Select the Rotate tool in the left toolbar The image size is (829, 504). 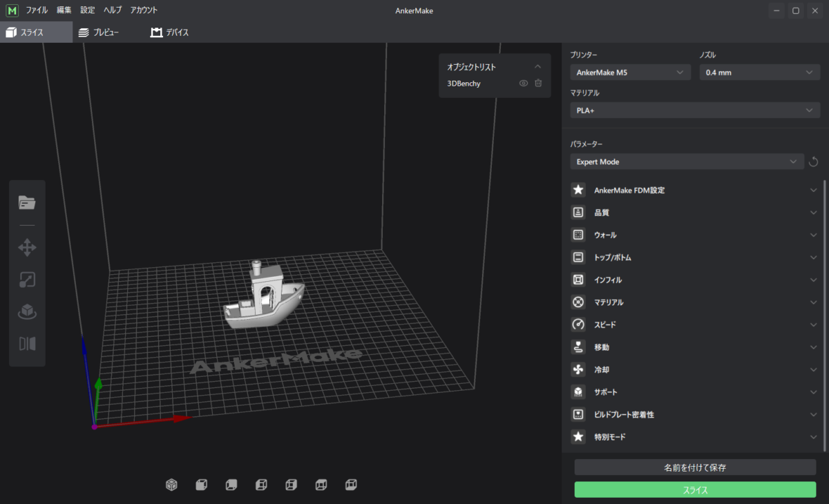[x=27, y=311]
